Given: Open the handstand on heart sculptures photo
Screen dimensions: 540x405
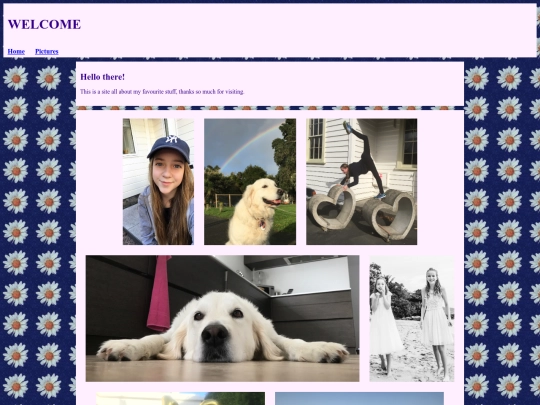Looking at the screenshot, I should click(x=362, y=181).
